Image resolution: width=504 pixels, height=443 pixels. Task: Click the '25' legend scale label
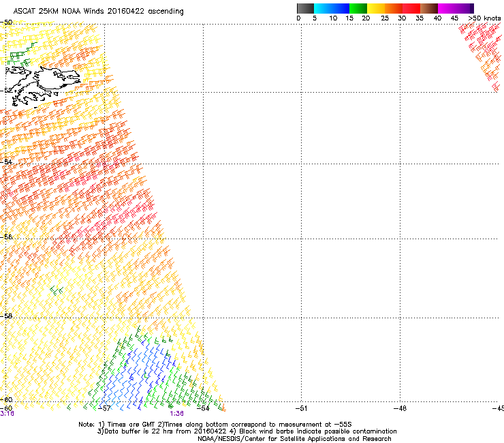click(x=385, y=18)
